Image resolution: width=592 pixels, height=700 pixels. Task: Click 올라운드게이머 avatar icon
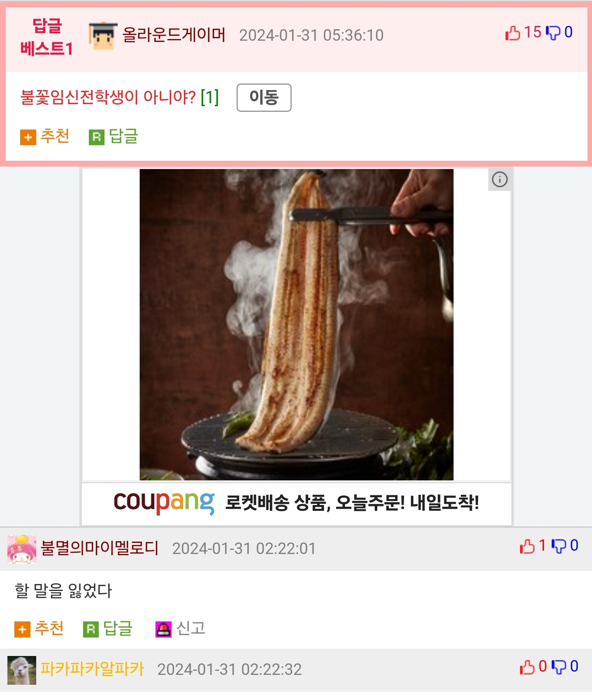coord(103,36)
